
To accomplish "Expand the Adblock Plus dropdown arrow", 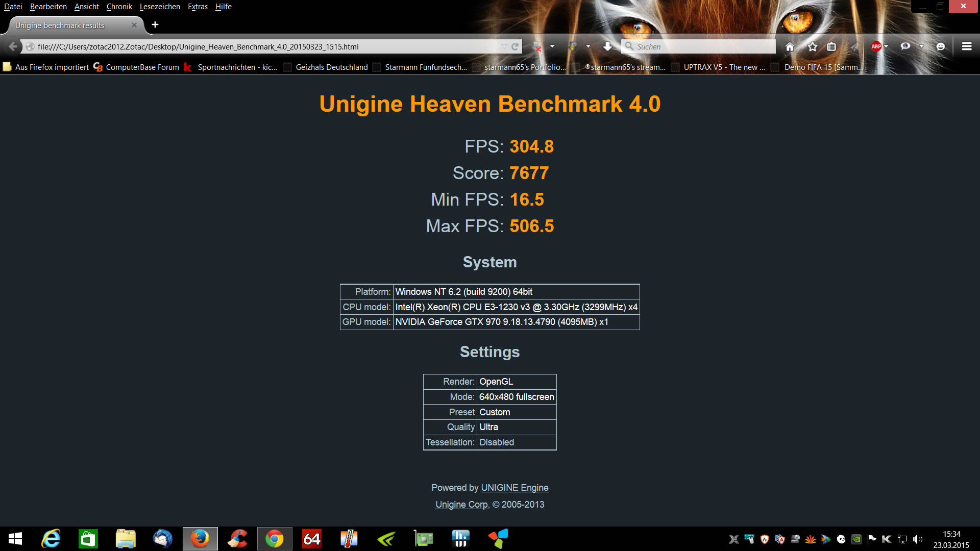I will click(x=887, y=46).
